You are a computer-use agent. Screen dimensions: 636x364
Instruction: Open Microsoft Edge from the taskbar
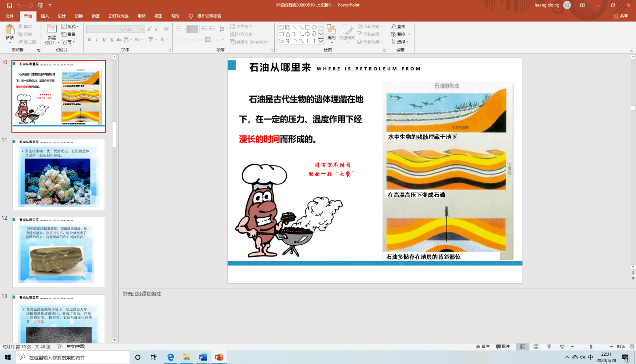171,357
